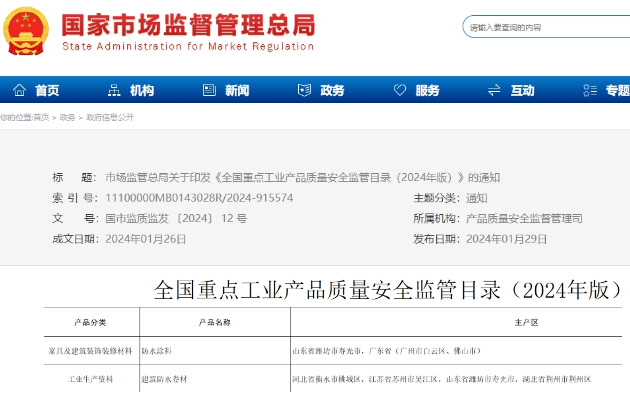
Task: Focus the site search input box
Action: coord(546,27)
